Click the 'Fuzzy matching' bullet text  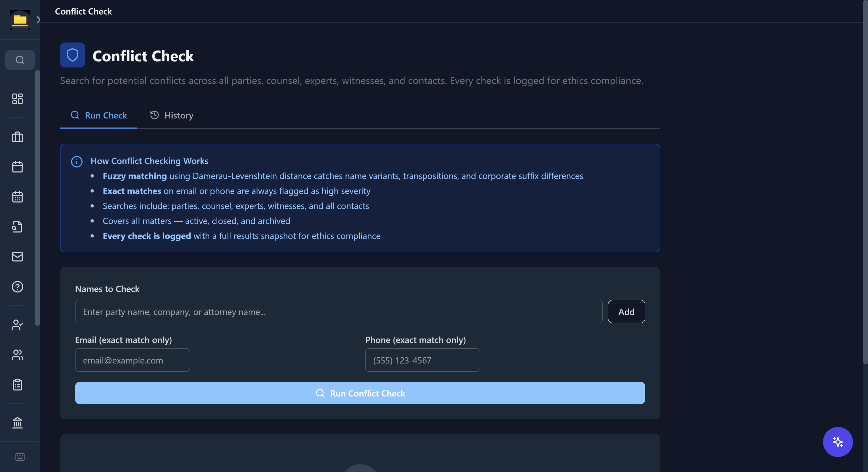click(343, 176)
